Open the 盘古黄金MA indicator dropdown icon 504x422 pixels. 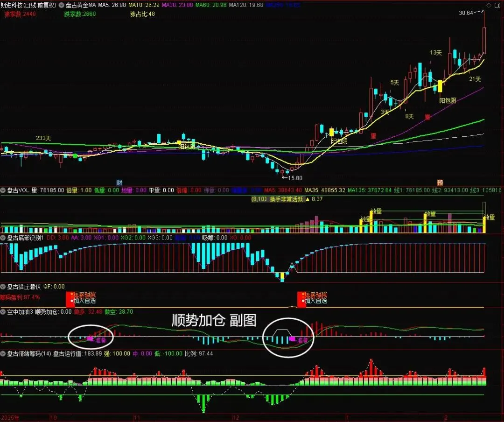pos(61,5)
